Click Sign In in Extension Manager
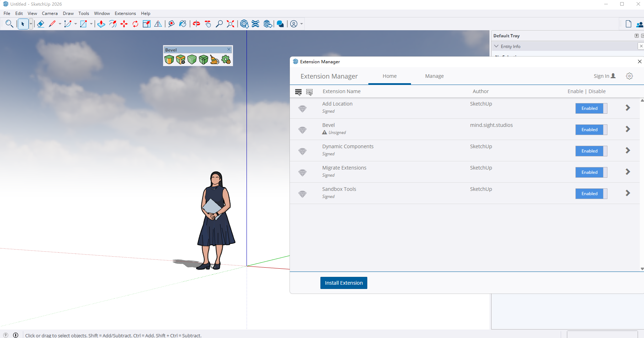Screen dimensions: 644x338 [x=604, y=76]
